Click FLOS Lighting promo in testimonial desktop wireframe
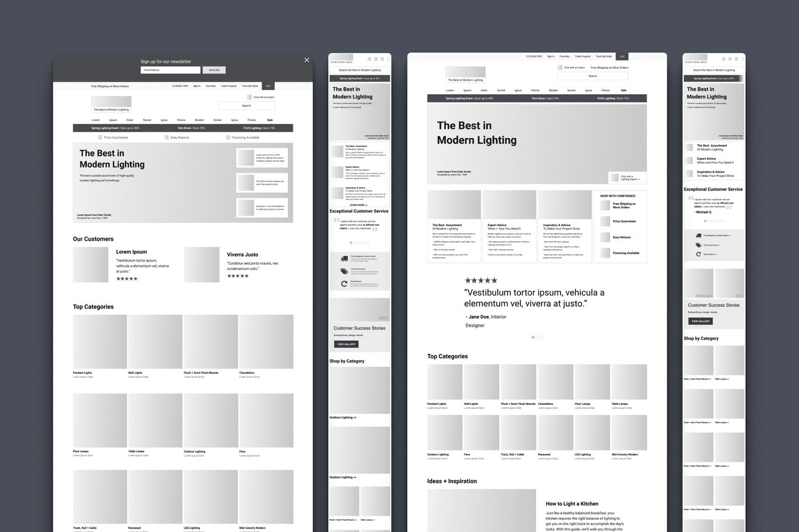Viewport: 799px width, 532px height. 613,99
